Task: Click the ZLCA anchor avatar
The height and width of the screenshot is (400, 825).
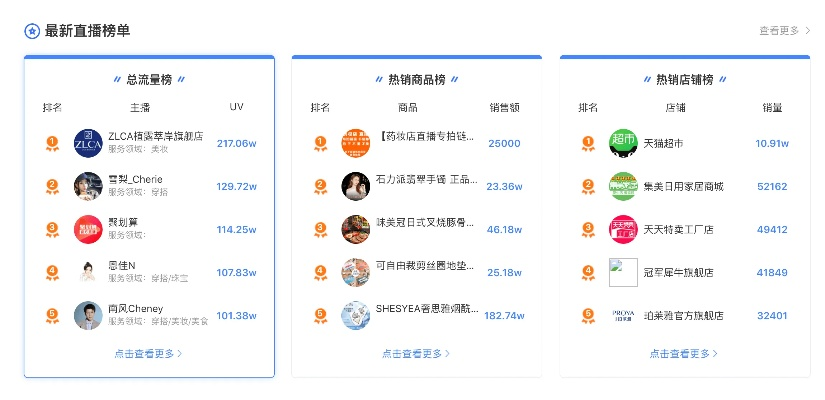Action: coord(88,143)
